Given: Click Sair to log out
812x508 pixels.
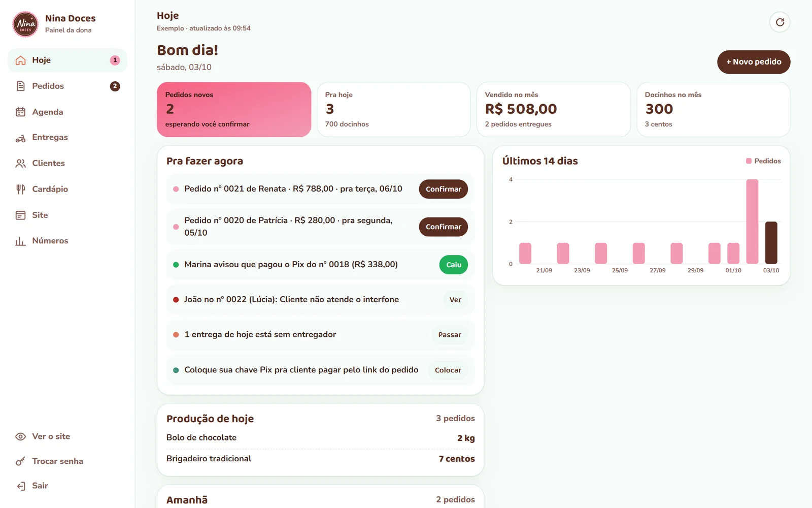Looking at the screenshot, I should pyautogui.click(x=67, y=486).
